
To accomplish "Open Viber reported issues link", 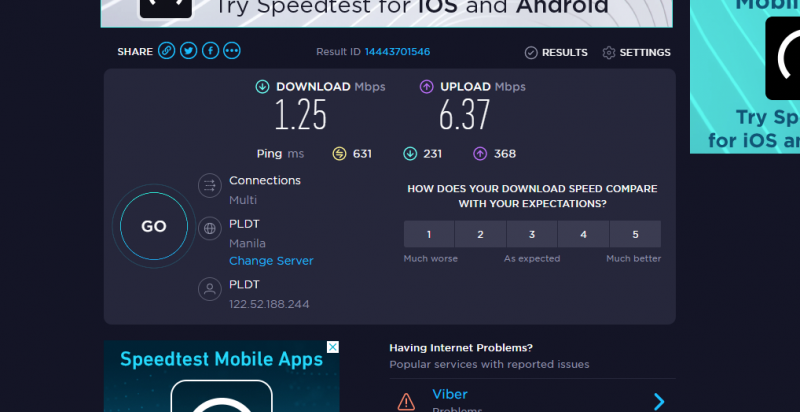I will click(450, 394).
